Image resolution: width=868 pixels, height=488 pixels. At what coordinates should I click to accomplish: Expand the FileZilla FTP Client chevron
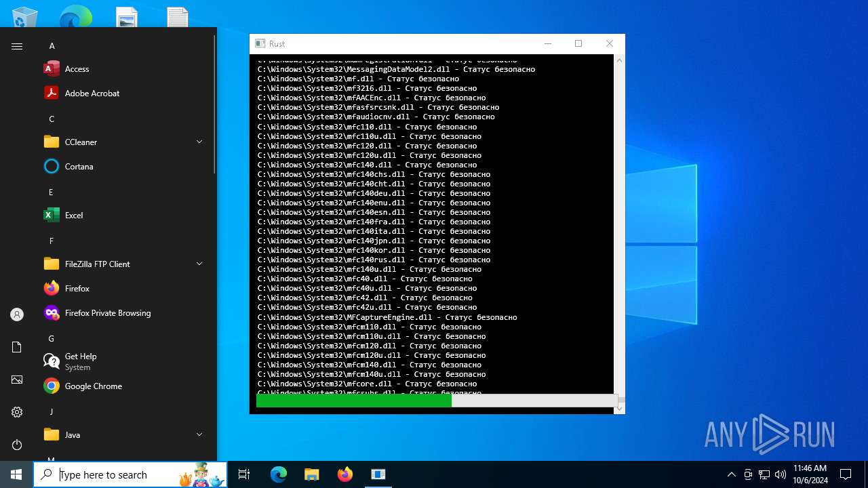point(199,264)
